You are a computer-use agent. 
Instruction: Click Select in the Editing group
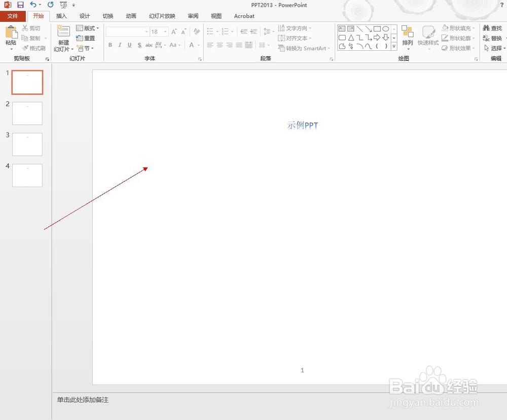click(494, 48)
